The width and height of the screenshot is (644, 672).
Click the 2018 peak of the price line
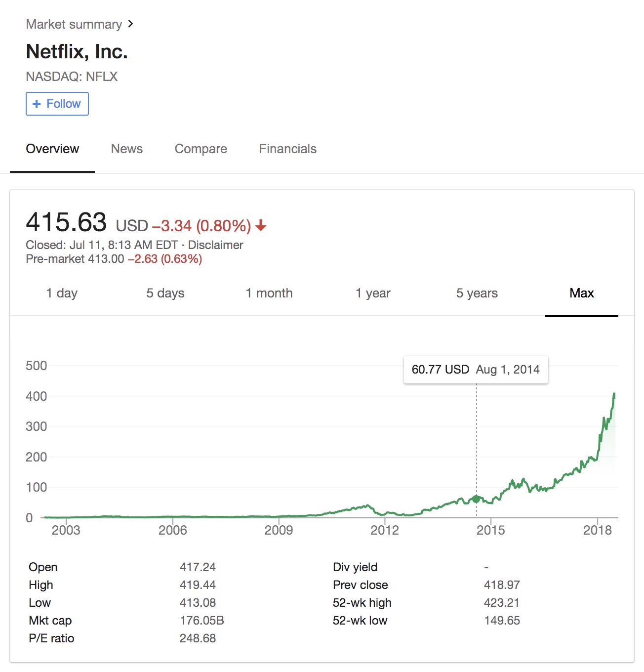pos(614,394)
